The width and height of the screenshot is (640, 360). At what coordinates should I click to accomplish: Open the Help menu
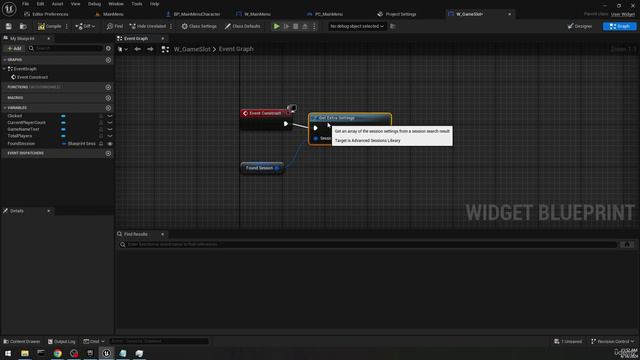point(154,4)
